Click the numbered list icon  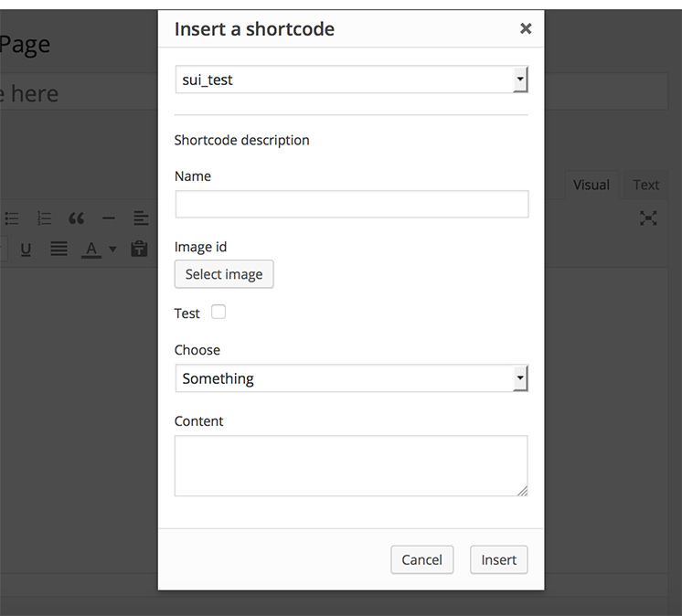coord(44,218)
